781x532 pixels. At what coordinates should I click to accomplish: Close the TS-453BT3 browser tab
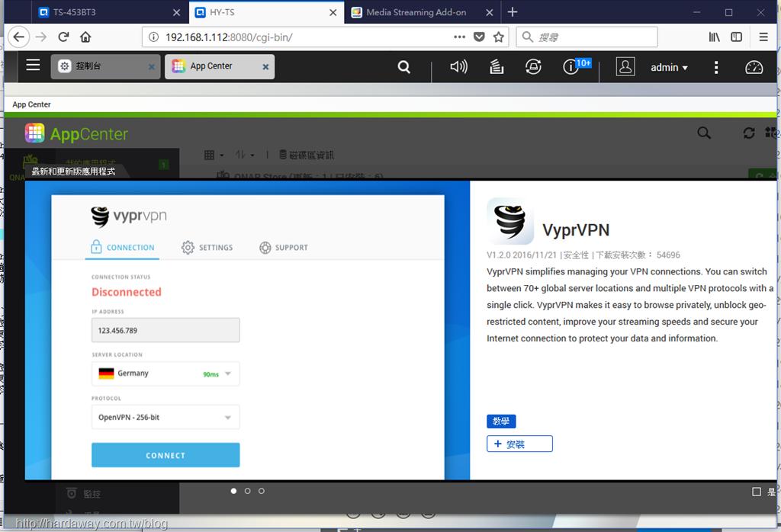point(176,12)
